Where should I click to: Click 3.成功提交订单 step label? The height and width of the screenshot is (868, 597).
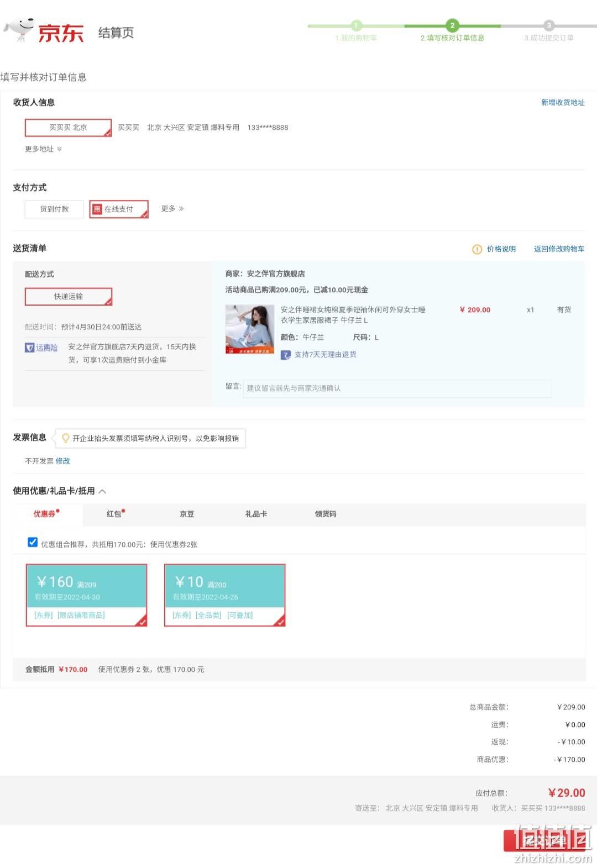click(x=549, y=38)
